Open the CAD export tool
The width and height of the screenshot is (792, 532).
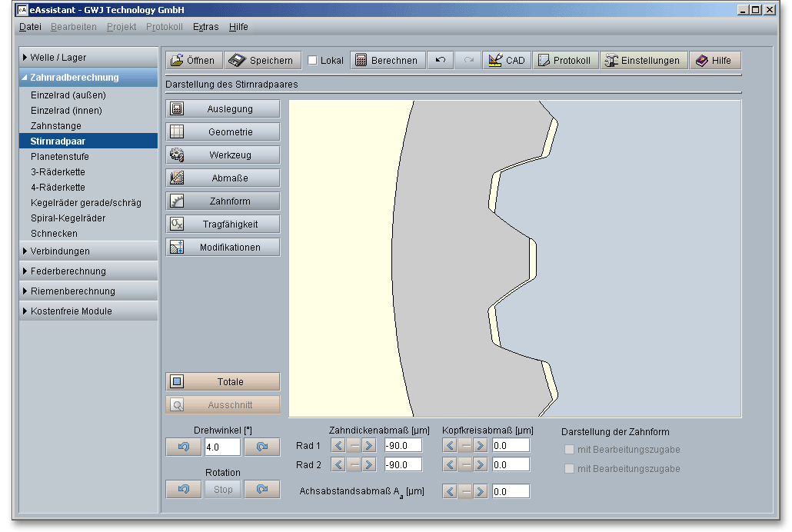pyautogui.click(x=507, y=61)
